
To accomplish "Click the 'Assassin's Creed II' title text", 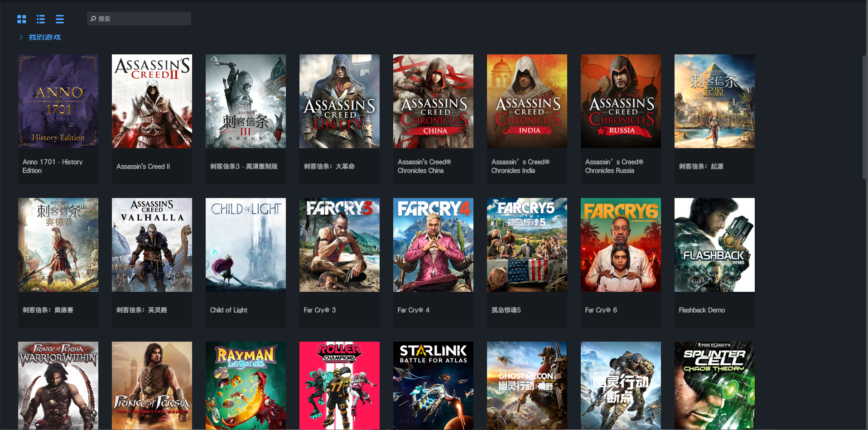I will coord(143,166).
